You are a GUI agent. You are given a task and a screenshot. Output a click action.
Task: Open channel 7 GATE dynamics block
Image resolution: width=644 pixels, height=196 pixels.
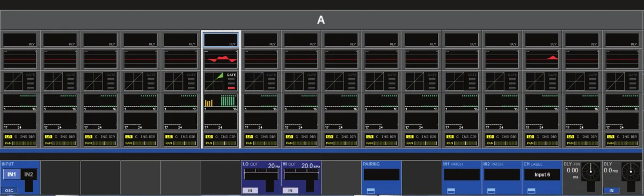coord(261,81)
